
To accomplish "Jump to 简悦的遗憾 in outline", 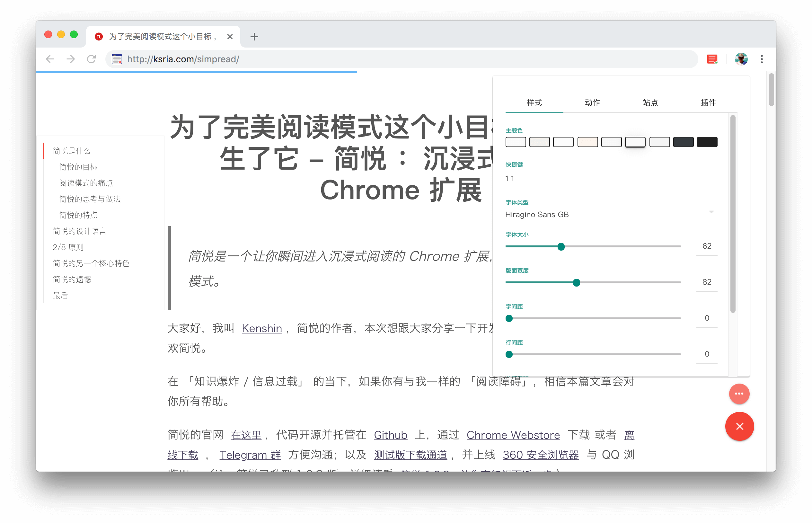I will point(72,279).
